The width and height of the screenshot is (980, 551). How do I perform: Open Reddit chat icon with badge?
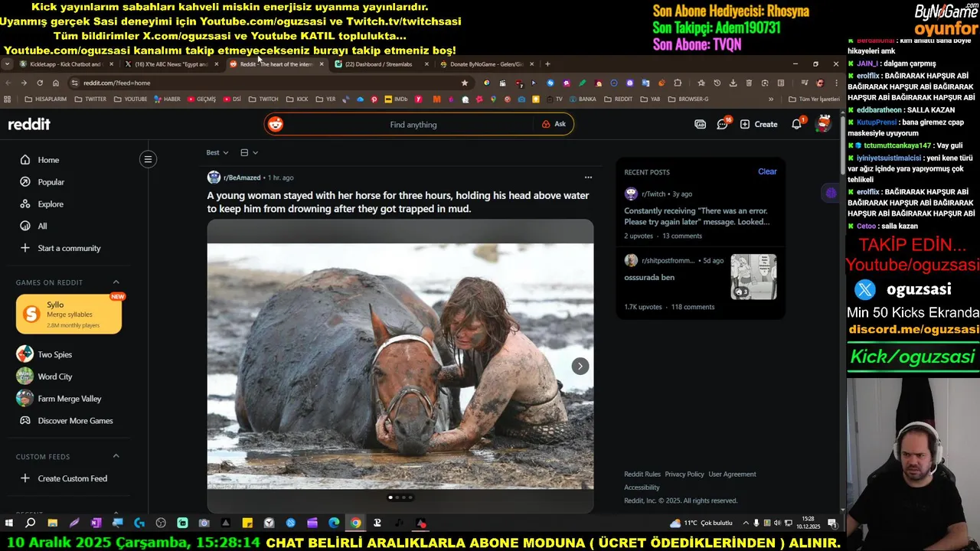pos(722,124)
